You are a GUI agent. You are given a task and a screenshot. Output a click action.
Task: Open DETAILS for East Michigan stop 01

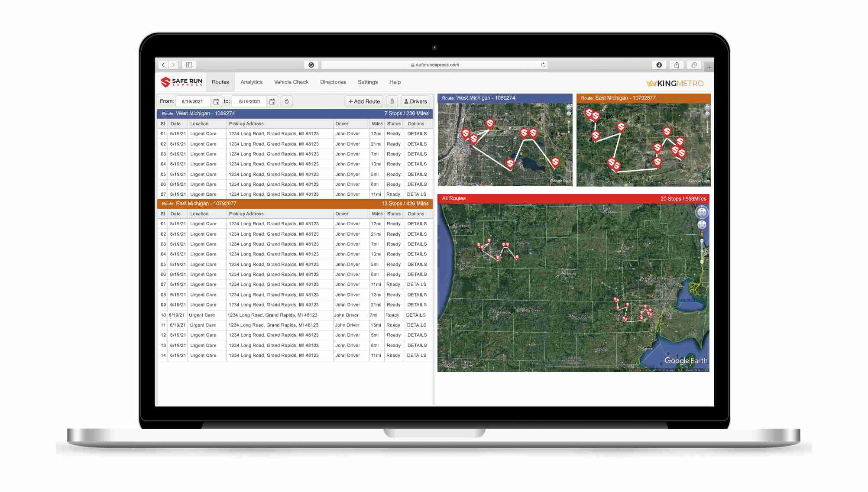click(x=417, y=224)
